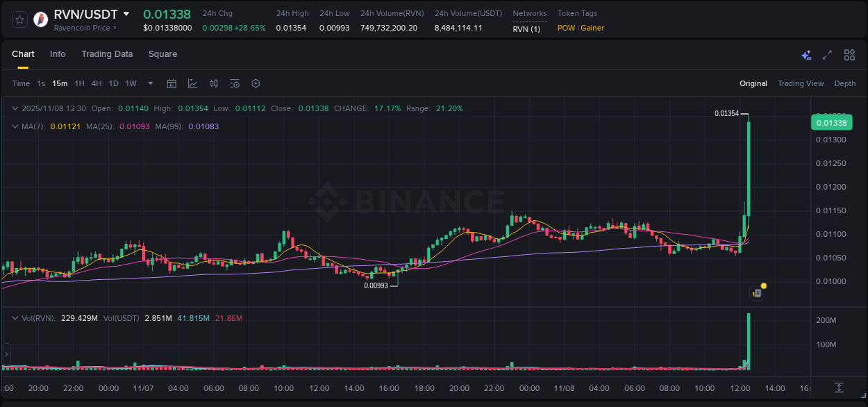
Task: Click the candlestick comparison icon in toolbar
Action: coord(213,83)
